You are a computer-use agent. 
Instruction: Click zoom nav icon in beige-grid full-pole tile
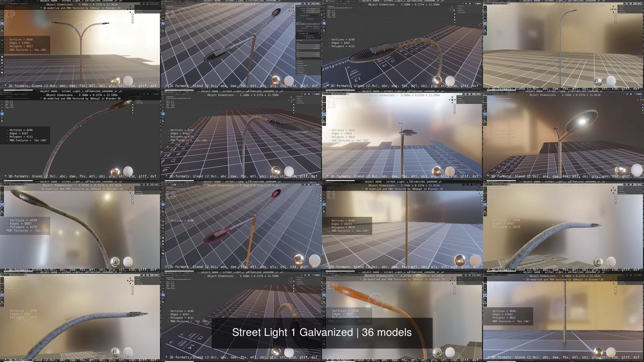pyautogui.click(x=615, y=14)
